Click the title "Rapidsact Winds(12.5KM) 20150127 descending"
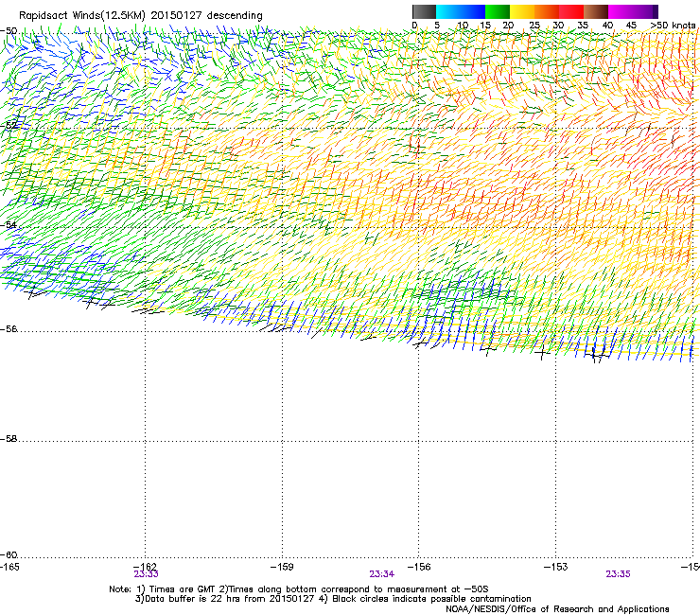This screenshot has height=615, width=700. point(141,16)
